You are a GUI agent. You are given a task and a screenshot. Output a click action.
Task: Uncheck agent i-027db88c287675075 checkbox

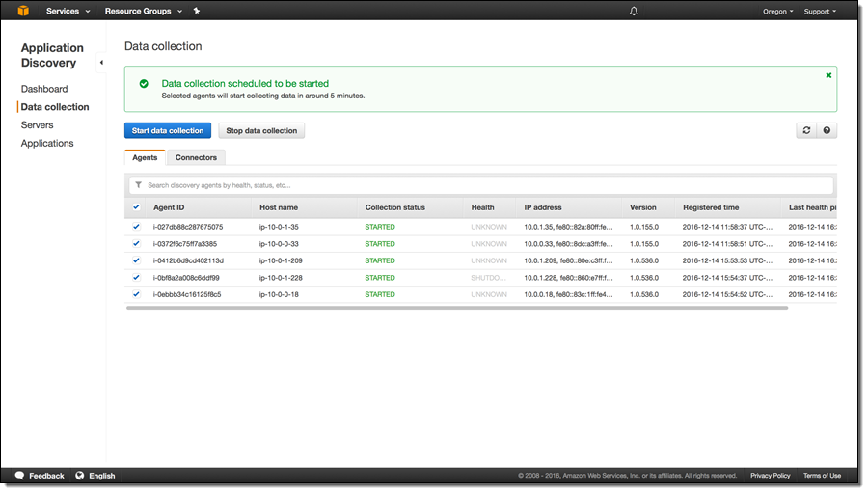pos(136,227)
